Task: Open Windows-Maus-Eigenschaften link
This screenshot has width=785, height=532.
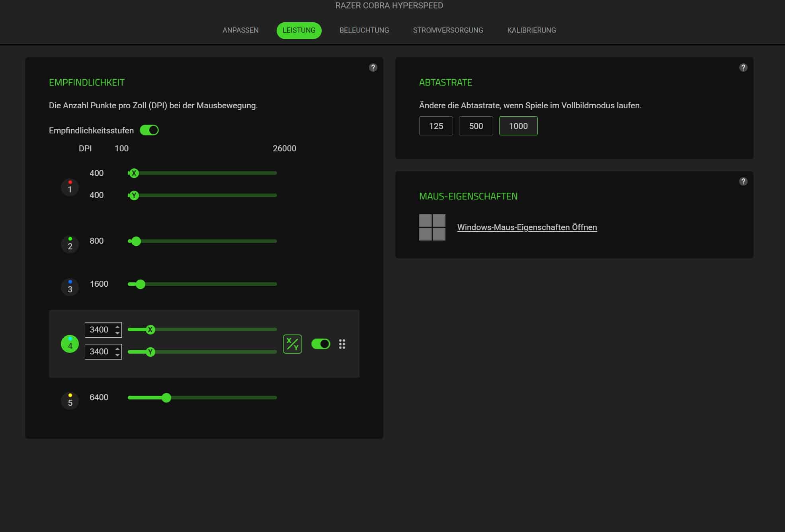Action: [527, 227]
